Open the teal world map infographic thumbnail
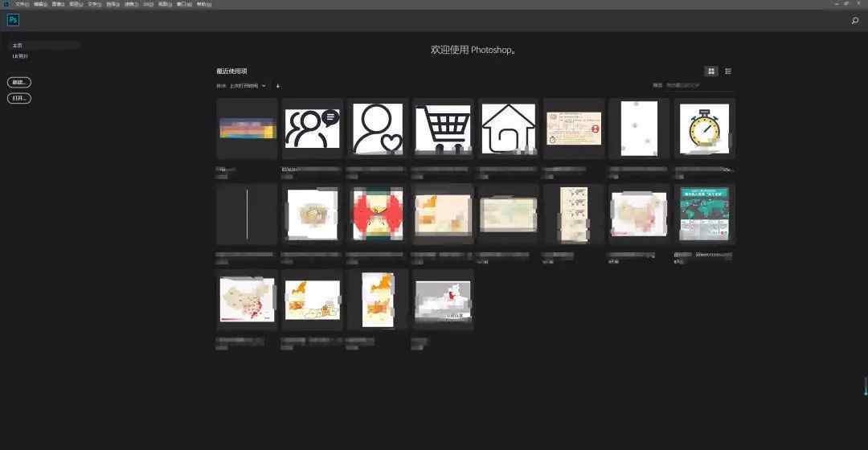 (704, 215)
